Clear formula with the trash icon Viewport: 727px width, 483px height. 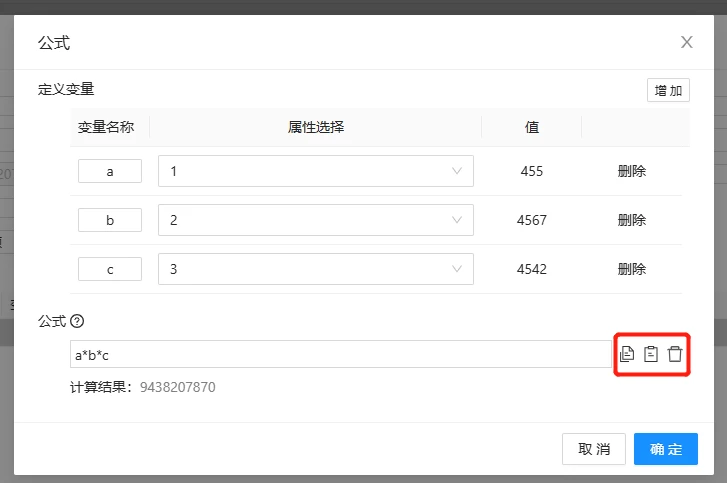click(x=675, y=354)
